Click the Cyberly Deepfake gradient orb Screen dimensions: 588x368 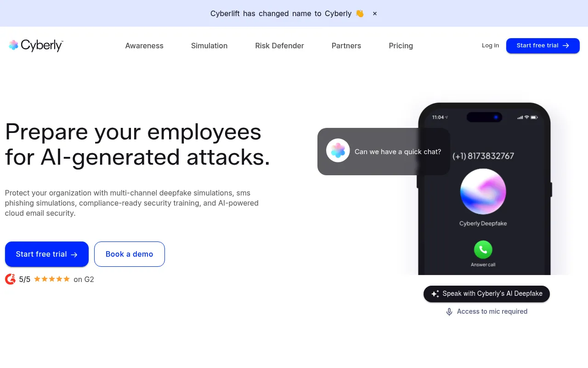pyautogui.click(x=483, y=191)
